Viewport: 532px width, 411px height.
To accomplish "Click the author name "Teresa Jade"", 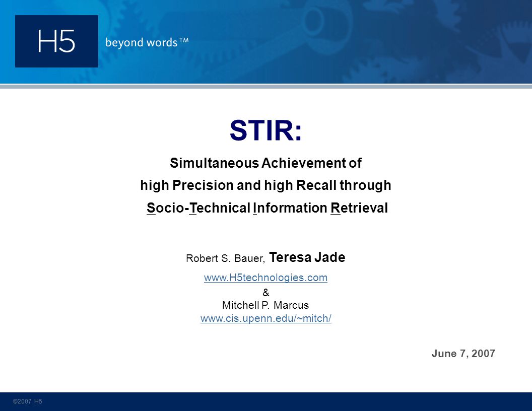I will pyautogui.click(x=307, y=257).
